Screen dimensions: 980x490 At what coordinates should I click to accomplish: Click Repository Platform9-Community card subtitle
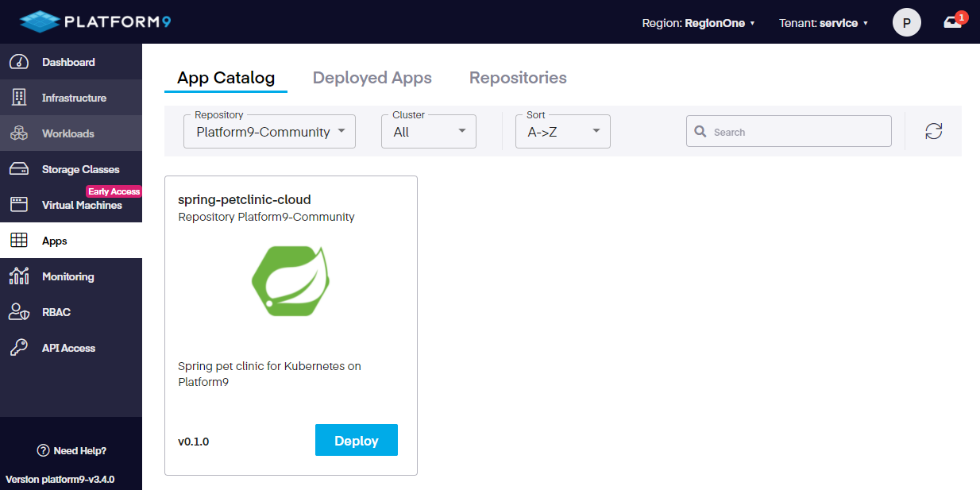[266, 217]
